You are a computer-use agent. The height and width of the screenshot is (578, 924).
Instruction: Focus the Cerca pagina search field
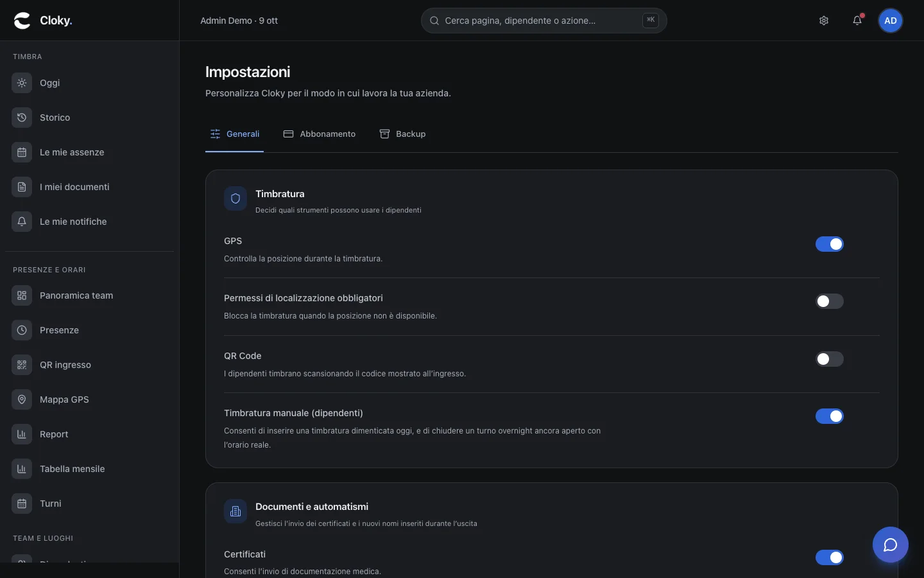click(x=544, y=21)
